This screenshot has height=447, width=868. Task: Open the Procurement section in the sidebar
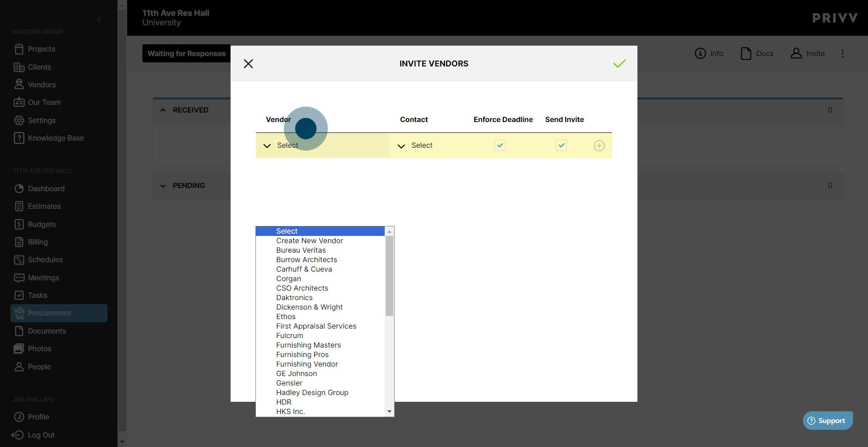(49, 313)
